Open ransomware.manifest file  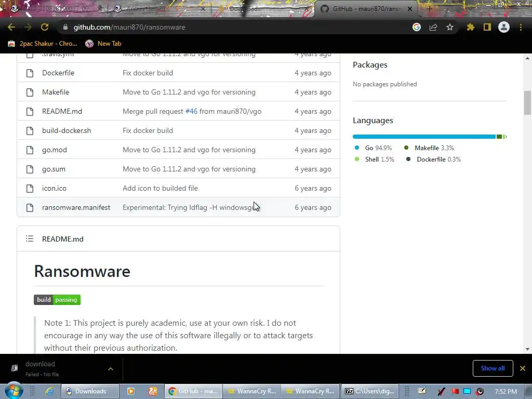click(x=76, y=208)
